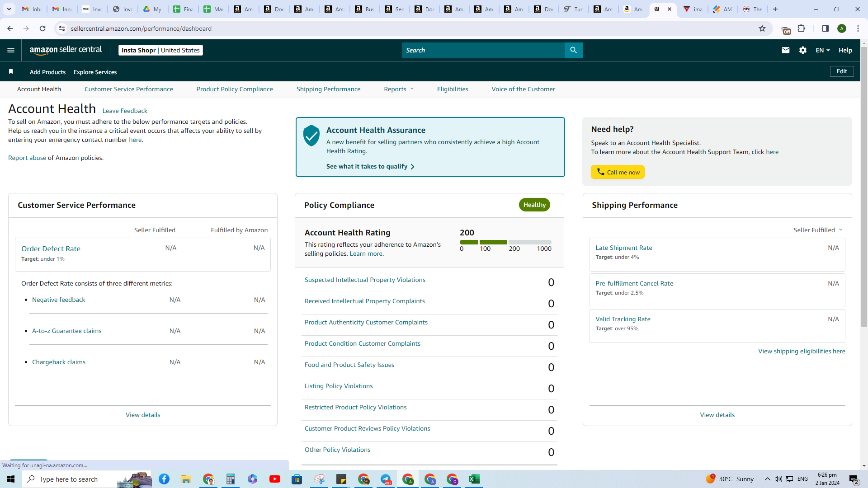Open the notifications center icon
The height and width of the screenshot is (488, 868).
coord(854,479)
